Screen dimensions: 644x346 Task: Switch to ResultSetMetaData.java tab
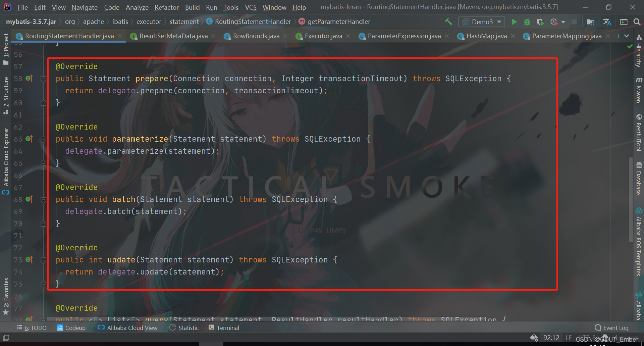pos(173,36)
